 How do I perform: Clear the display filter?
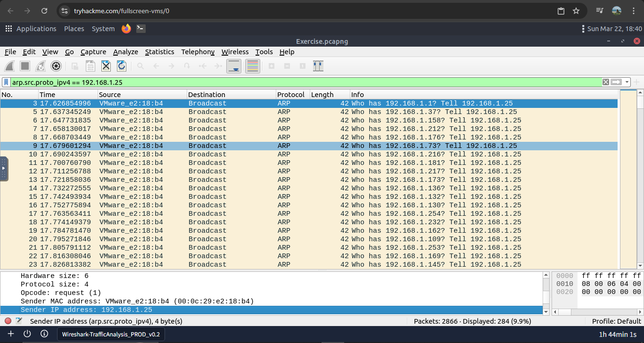(x=606, y=82)
